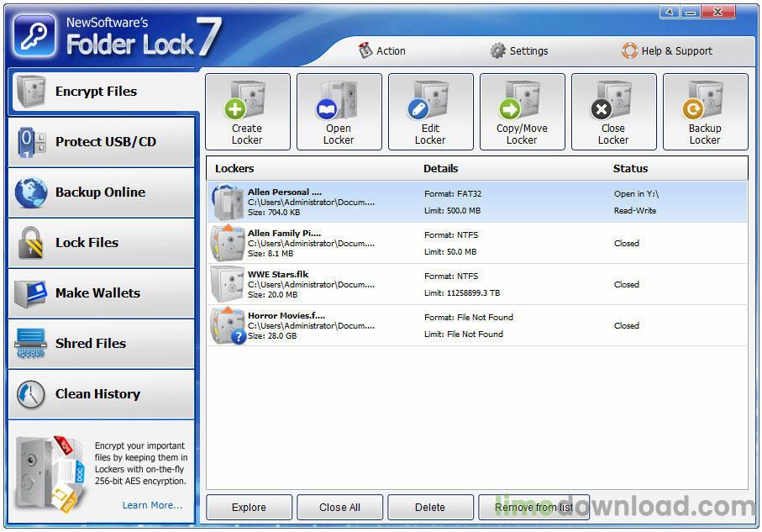Click the Explore button
This screenshot has width=762, height=532.
pos(249,507)
